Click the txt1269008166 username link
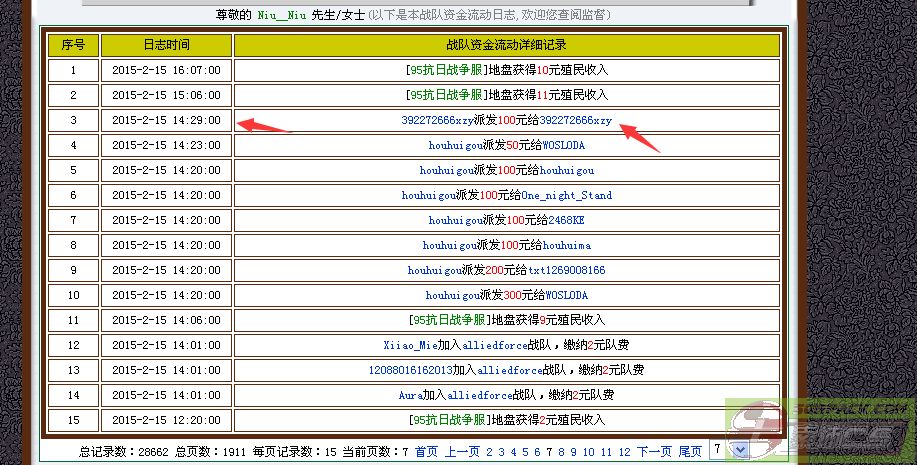 [566, 270]
